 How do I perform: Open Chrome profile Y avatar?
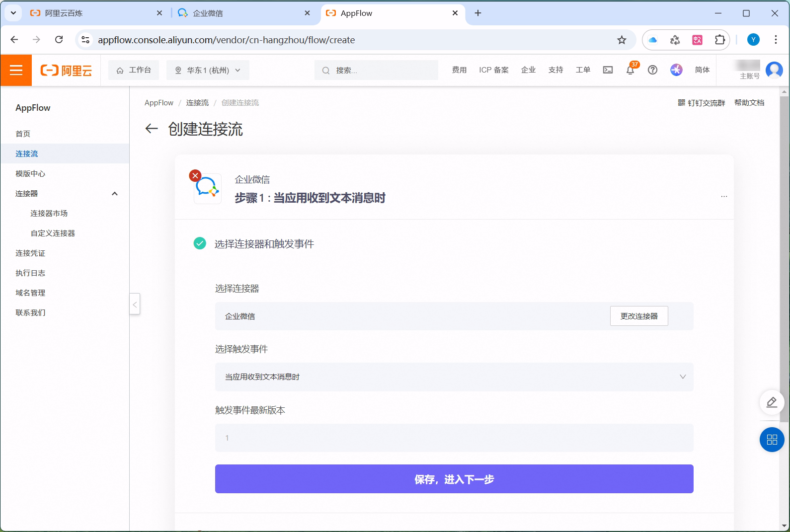pos(753,40)
